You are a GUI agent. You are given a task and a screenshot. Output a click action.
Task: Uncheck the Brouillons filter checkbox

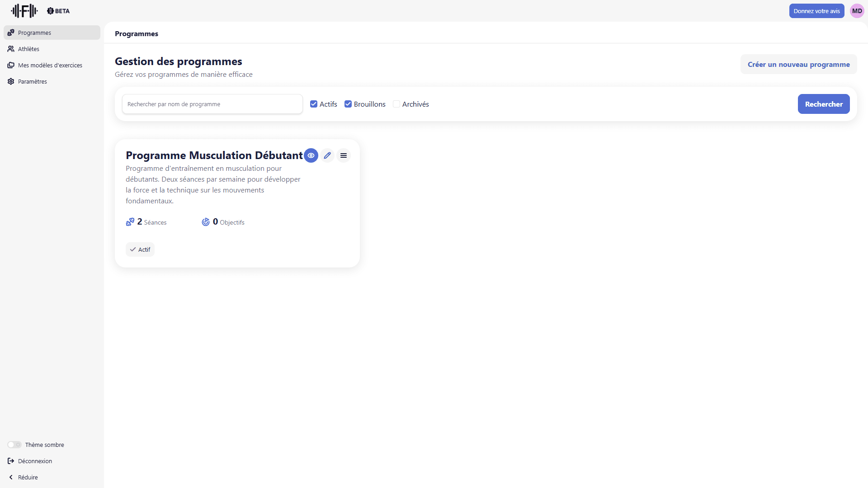coord(348,104)
